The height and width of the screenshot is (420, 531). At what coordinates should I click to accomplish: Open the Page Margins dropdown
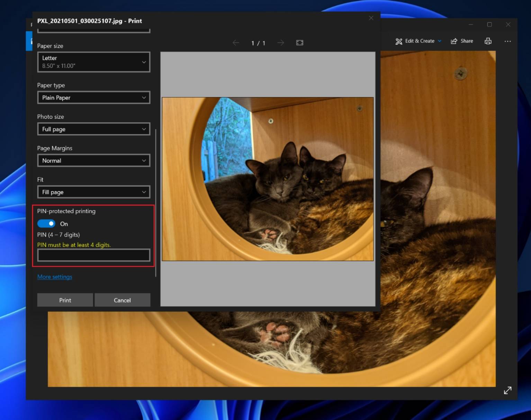(93, 161)
